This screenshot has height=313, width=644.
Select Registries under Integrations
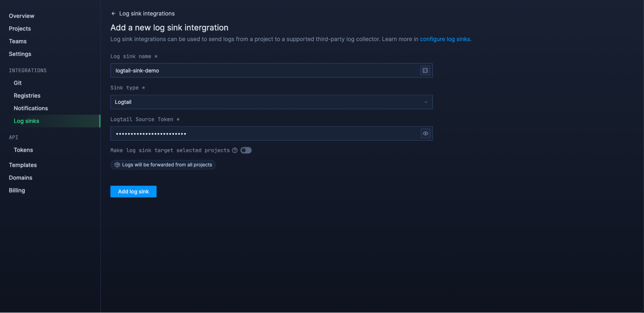[27, 96]
